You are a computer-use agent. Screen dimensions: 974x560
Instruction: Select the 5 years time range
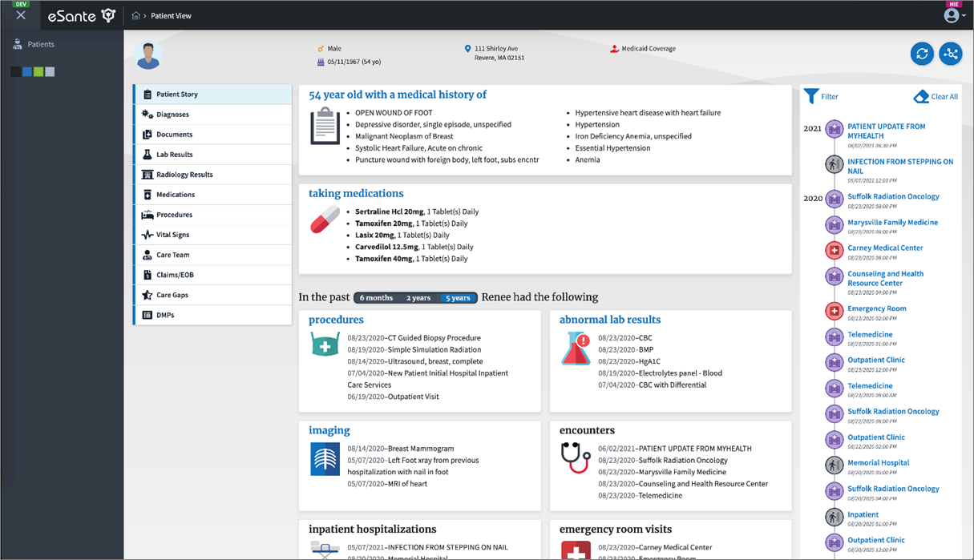pos(458,298)
